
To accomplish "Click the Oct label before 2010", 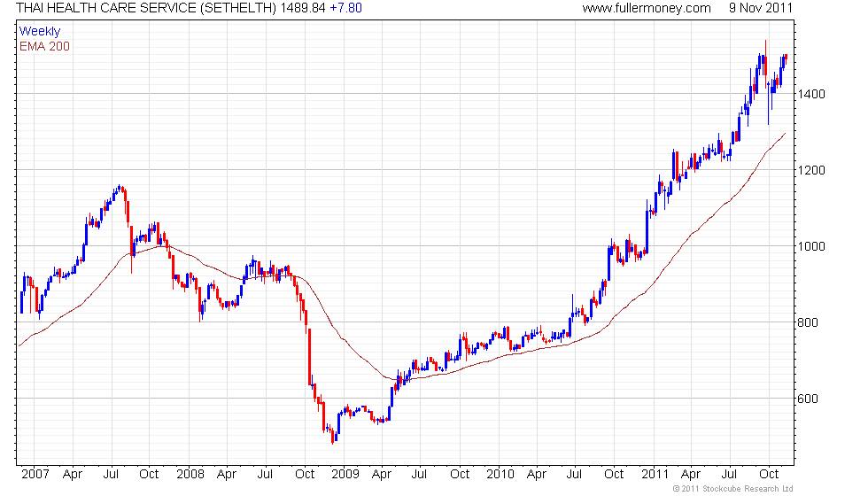I will [x=460, y=475].
